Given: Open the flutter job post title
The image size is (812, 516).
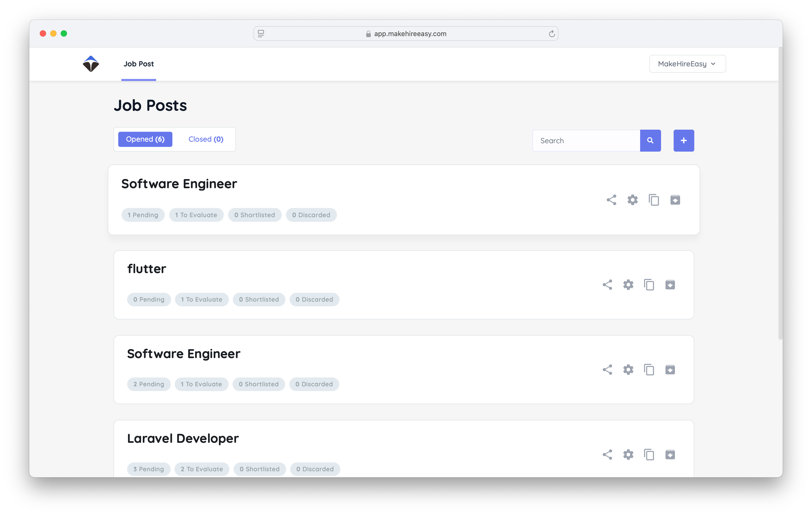Looking at the screenshot, I should click(146, 269).
